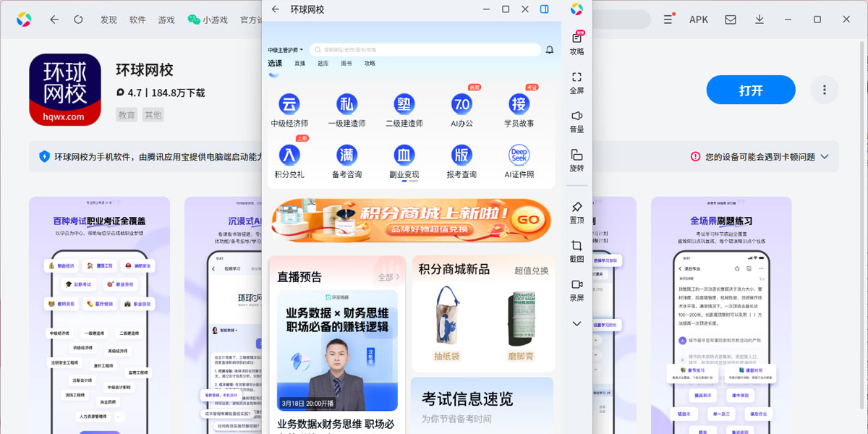Open the 软件 menu in app store

click(137, 20)
